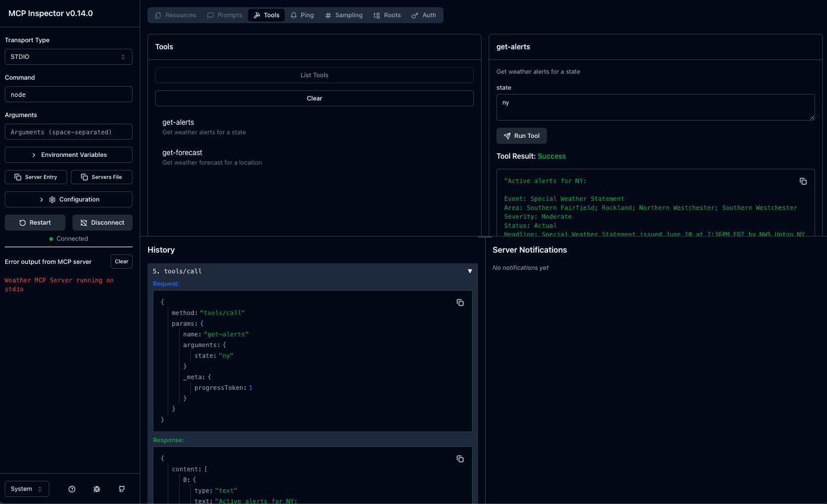
Task: Run the get-alerts tool
Action: pyautogui.click(x=521, y=136)
